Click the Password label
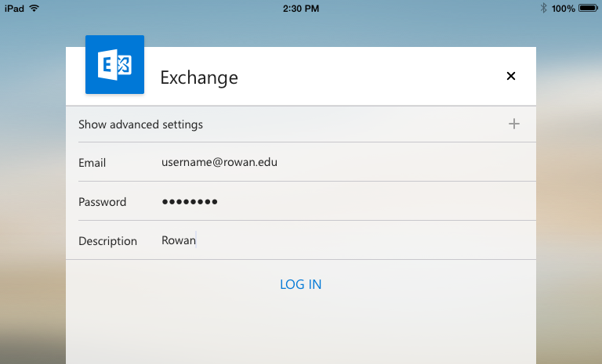Screen dimensions: 602x364 tap(102, 202)
